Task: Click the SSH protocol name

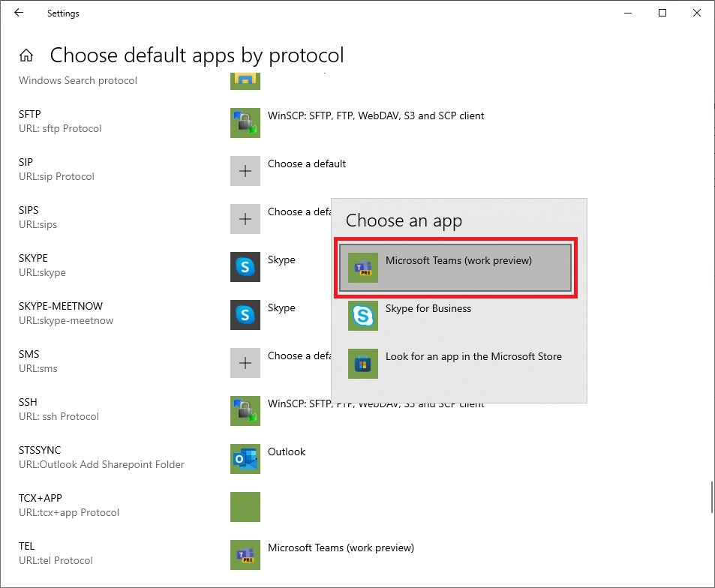Action: (x=28, y=402)
